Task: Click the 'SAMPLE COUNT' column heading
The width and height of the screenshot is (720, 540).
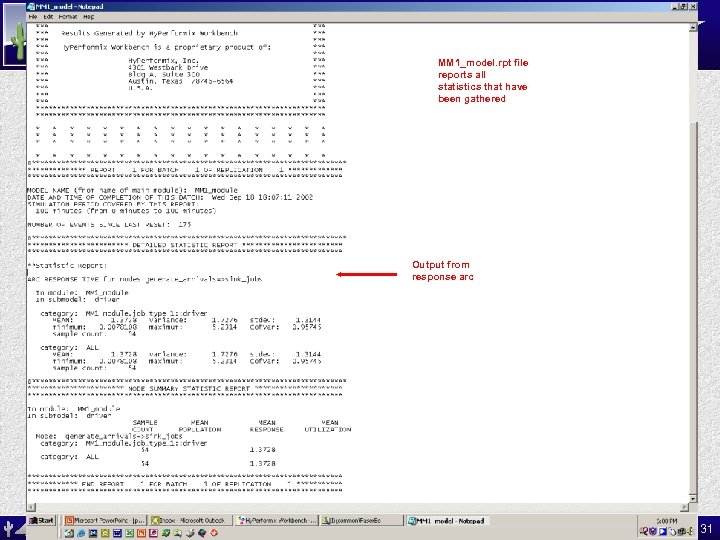Action: (x=145, y=426)
